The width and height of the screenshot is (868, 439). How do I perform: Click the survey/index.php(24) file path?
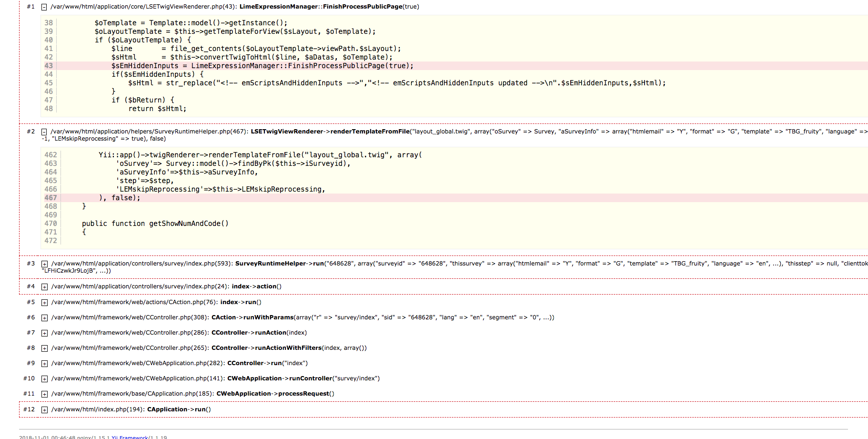pos(140,286)
